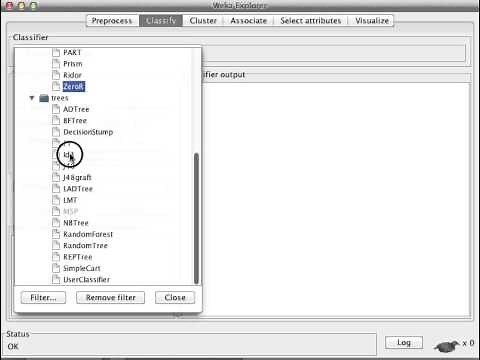Choose REPTree from the list
This screenshot has height=360, width=480.
[78, 257]
